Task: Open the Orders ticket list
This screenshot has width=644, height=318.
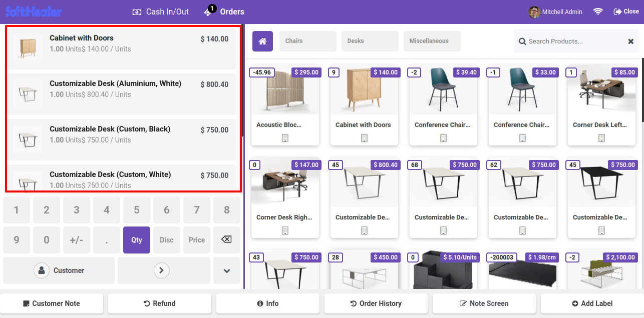Action: 225,11
